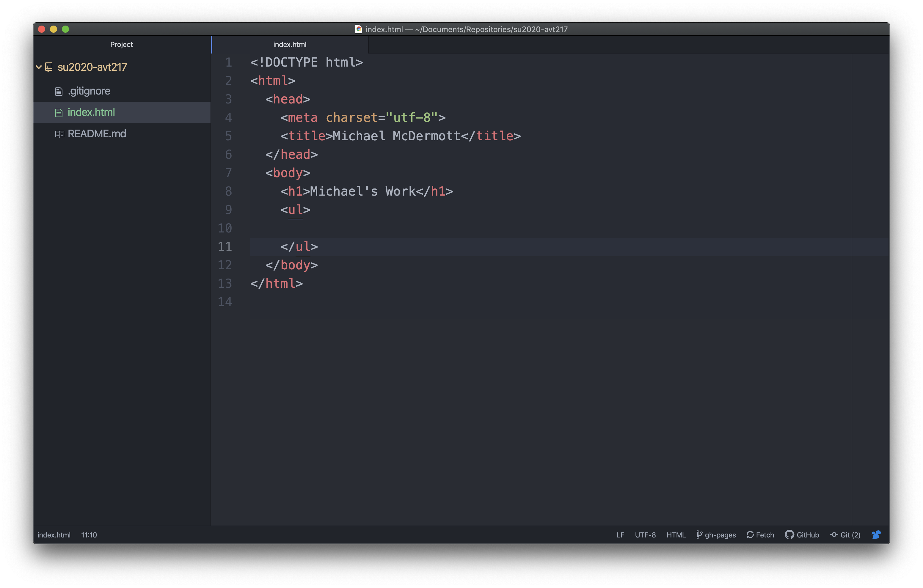The height and width of the screenshot is (588, 923).
Task: Click the HTML language selector in status bar
Action: coord(675,535)
